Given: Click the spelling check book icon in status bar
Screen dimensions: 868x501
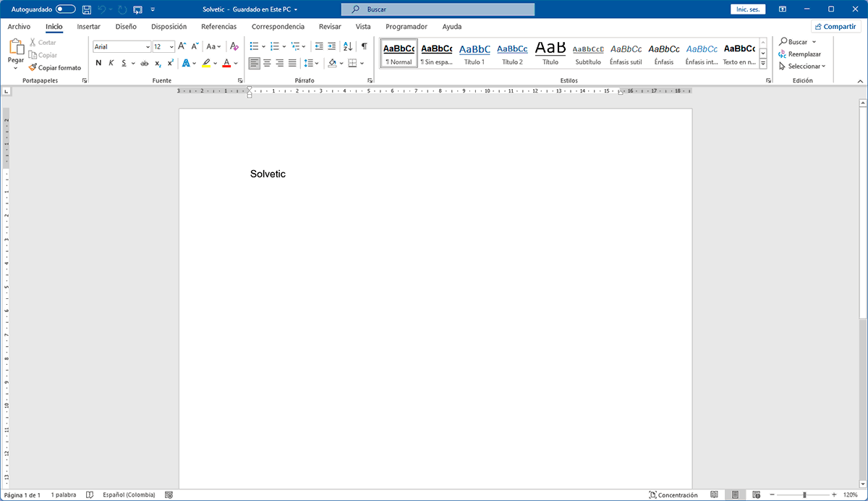Looking at the screenshot, I should pyautogui.click(x=90, y=495).
